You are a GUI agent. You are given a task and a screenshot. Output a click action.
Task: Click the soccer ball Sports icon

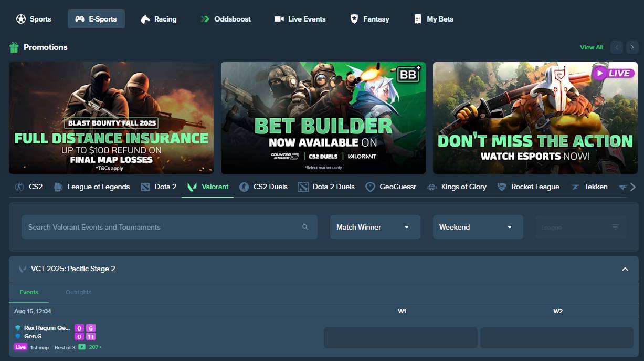21,19
